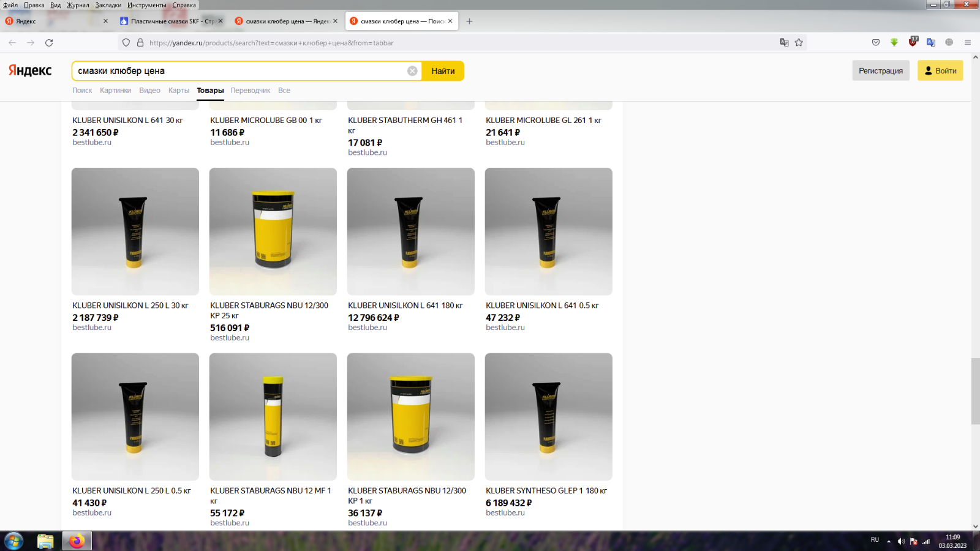Open KLUBER STABURAGS NBU 12/300 KP 1 кг title
The image size is (980, 551).
pyautogui.click(x=407, y=496)
